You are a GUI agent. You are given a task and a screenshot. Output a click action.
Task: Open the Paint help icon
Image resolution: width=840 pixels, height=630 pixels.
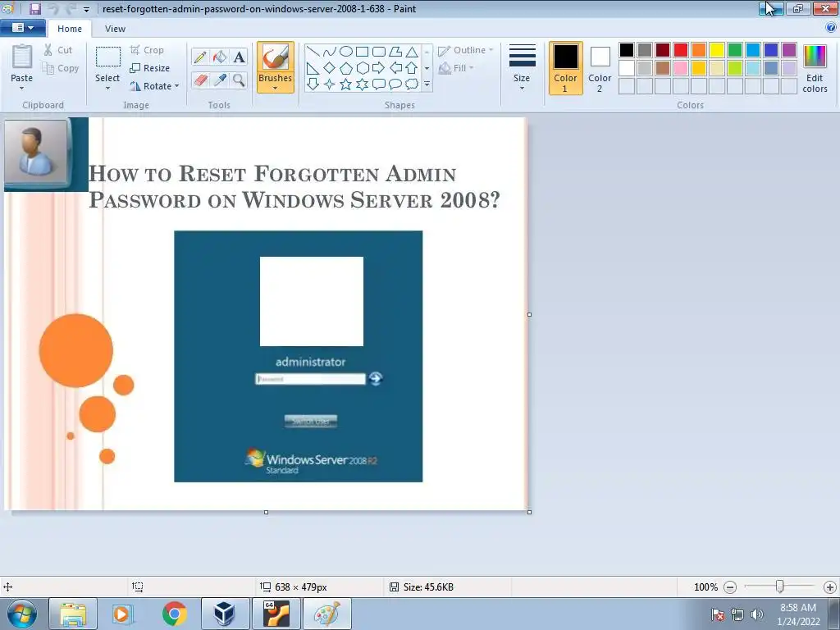tap(831, 28)
